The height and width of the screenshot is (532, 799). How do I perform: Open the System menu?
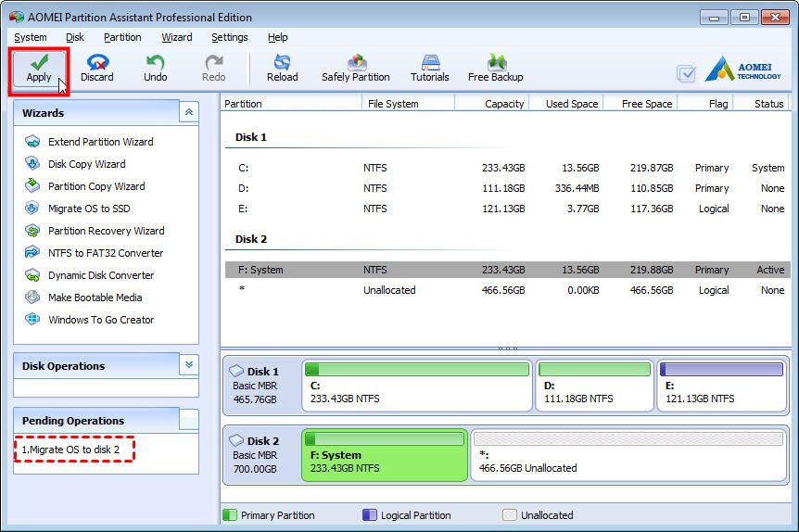(x=30, y=37)
